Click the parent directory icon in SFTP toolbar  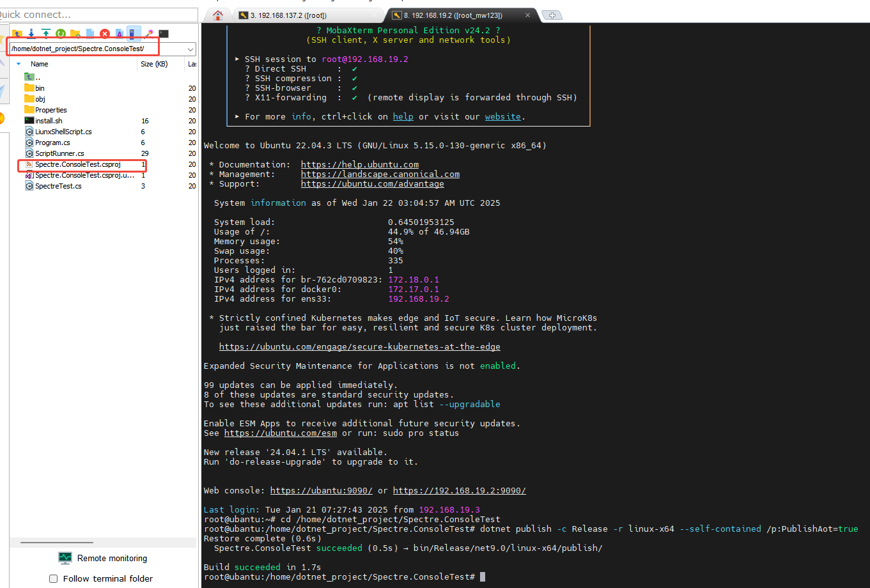pyautogui.click(x=17, y=34)
